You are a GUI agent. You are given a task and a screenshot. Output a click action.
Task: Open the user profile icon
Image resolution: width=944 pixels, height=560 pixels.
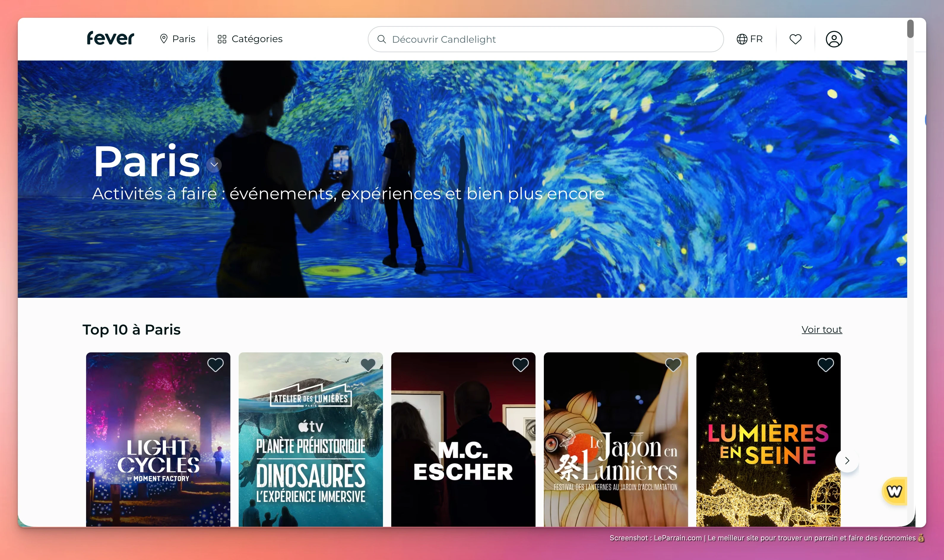pyautogui.click(x=834, y=39)
